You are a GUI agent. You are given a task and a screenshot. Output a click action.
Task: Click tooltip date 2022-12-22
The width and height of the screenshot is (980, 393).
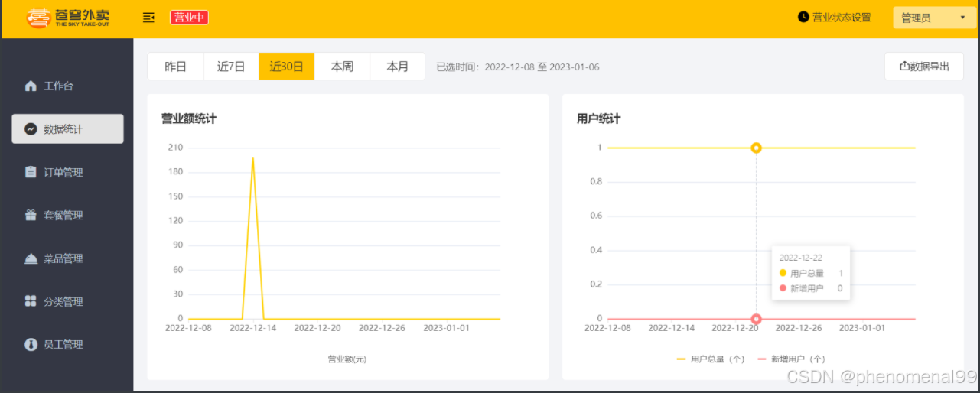click(x=801, y=258)
